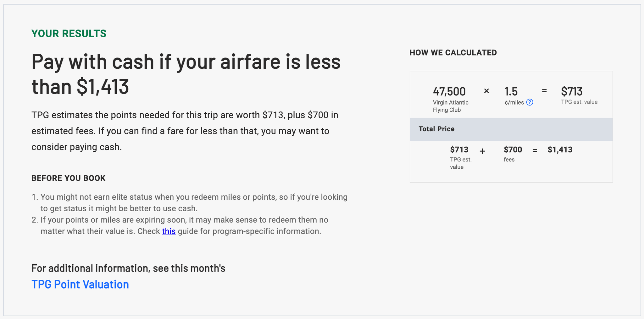Viewport: 644px width, 319px height.
Task: Click the 47,500 Virgin Atlantic miles value
Action: click(449, 91)
